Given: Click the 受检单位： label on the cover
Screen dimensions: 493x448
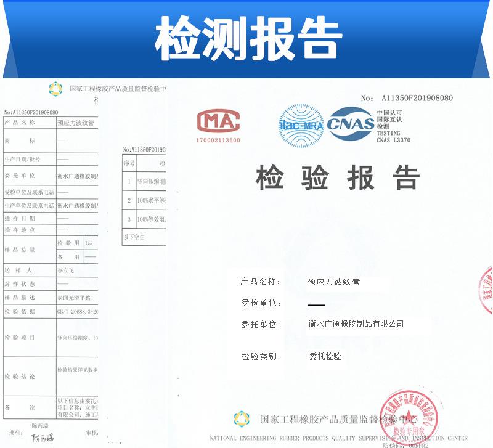Looking at the screenshot, I should (261, 303).
